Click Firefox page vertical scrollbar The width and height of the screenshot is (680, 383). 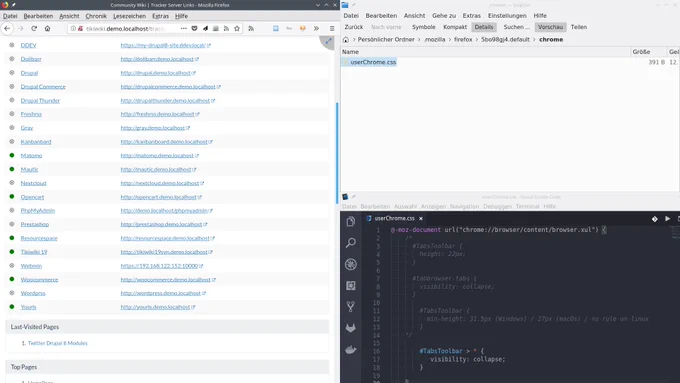pos(337,153)
